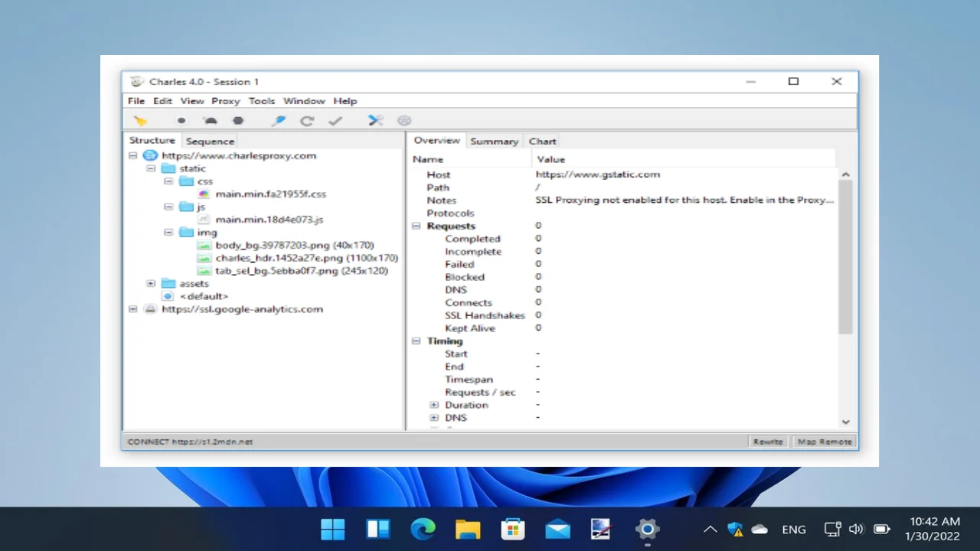
Task: Clear the session with the broom icon
Action: (x=140, y=120)
